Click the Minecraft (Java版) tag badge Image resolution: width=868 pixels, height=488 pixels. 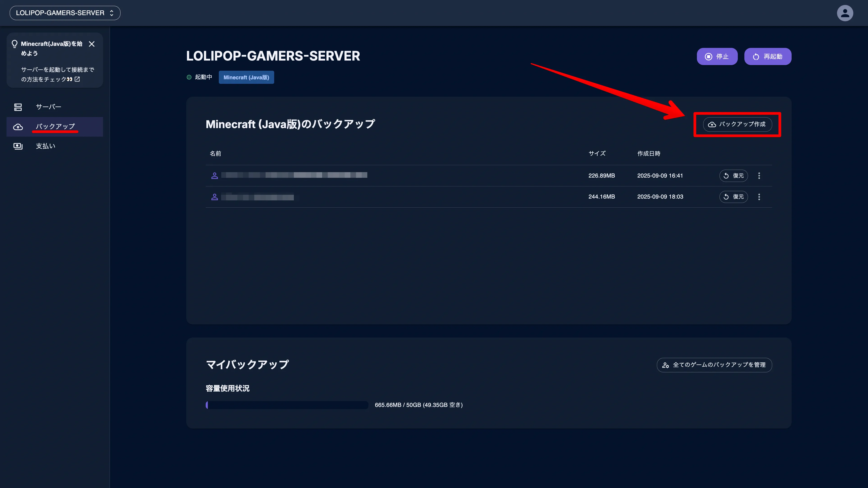click(246, 77)
